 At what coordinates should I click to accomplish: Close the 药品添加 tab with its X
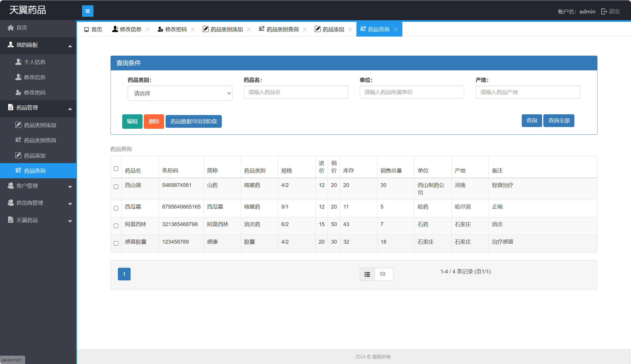point(350,29)
